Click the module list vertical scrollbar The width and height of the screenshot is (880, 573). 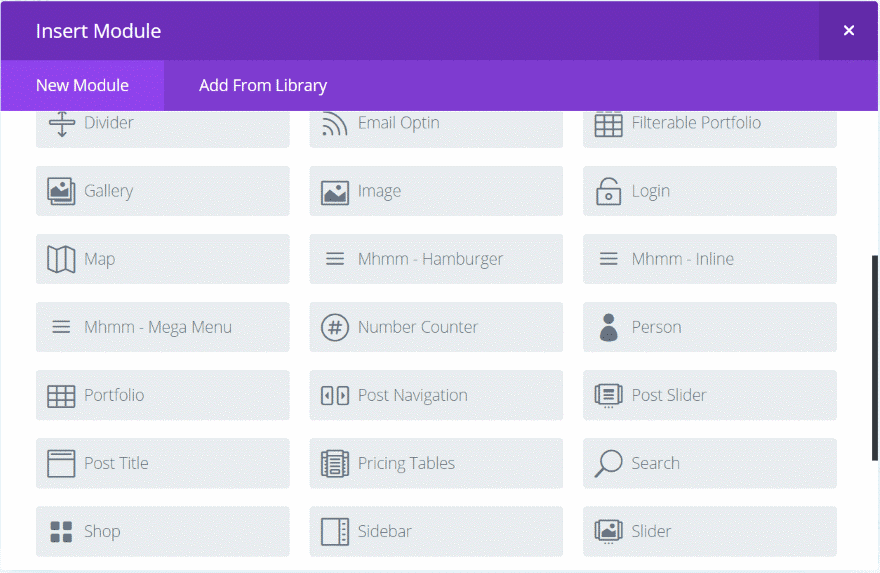[x=874, y=358]
